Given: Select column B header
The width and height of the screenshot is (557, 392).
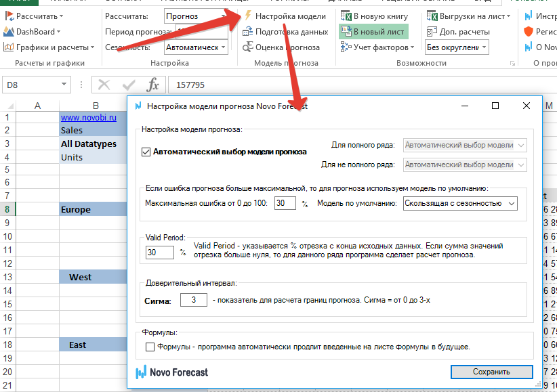Looking at the screenshot, I should 94,106.
